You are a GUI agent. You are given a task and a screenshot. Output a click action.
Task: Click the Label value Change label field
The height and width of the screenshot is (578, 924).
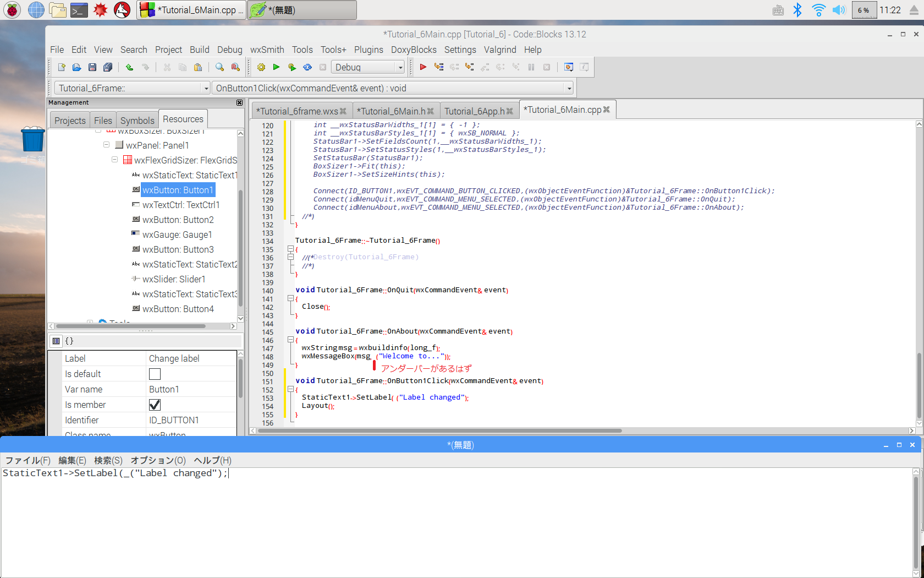click(191, 358)
